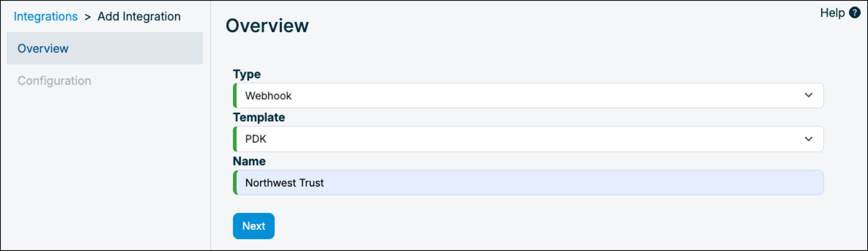
Task: Select the Configuration sidebar item
Action: click(x=54, y=80)
